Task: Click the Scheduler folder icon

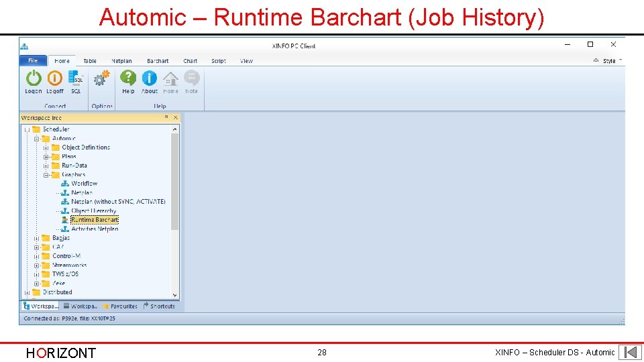Action: [x=36, y=129]
